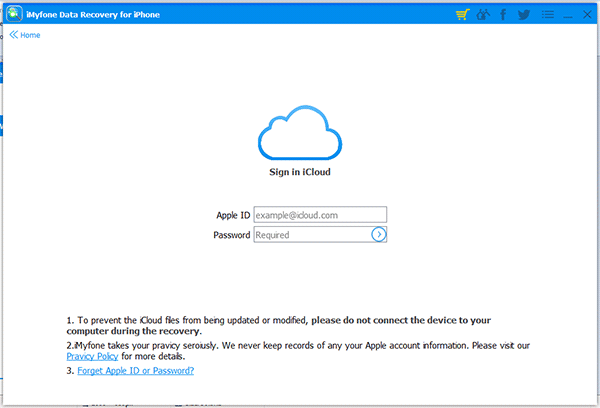Screen dimensions: 600x408
Task: Close the iMyfone Data Recovery window
Action: tap(587, 15)
